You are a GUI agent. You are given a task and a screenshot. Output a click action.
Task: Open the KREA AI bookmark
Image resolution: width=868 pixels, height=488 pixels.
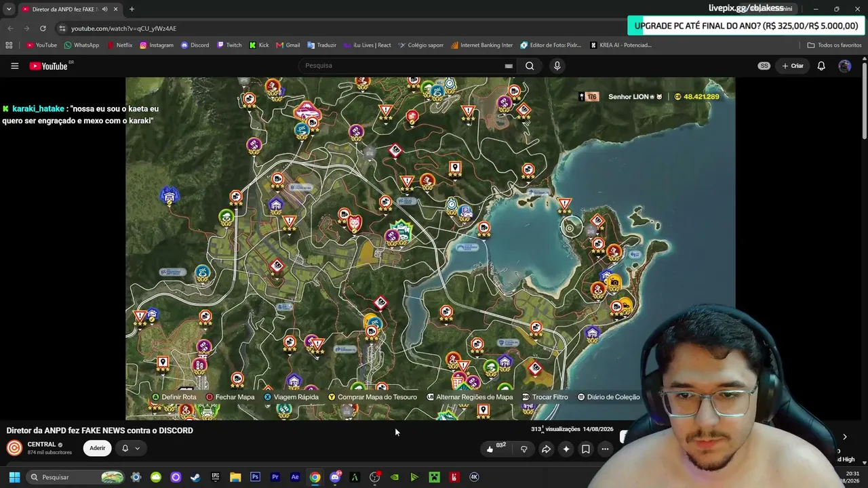click(620, 45)
